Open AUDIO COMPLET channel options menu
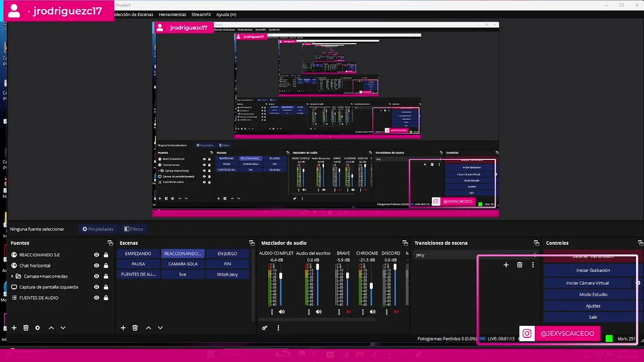Viewport: 644px width, 362px height. [x=272, y=312]
